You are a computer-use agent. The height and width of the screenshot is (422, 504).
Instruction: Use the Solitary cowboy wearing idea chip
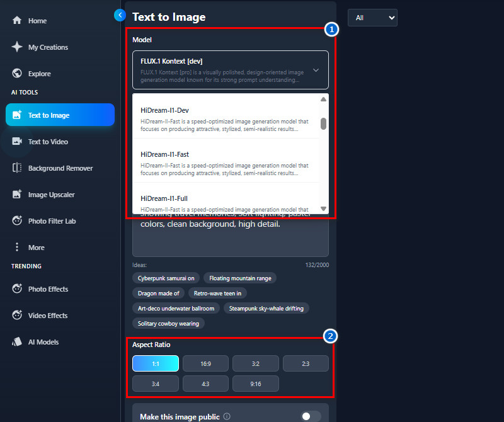pyautogui.click(x=168, y=323)
